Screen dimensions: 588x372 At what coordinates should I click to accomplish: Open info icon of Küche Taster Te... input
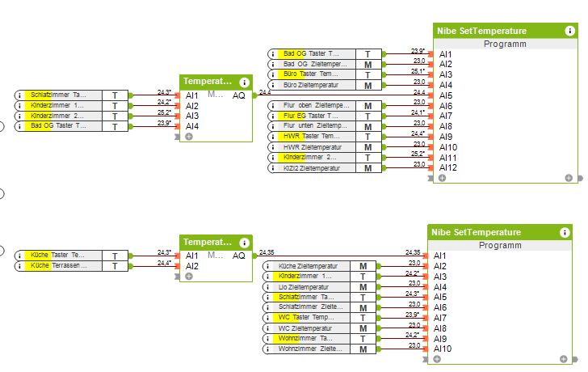click(x=19, y=256)
